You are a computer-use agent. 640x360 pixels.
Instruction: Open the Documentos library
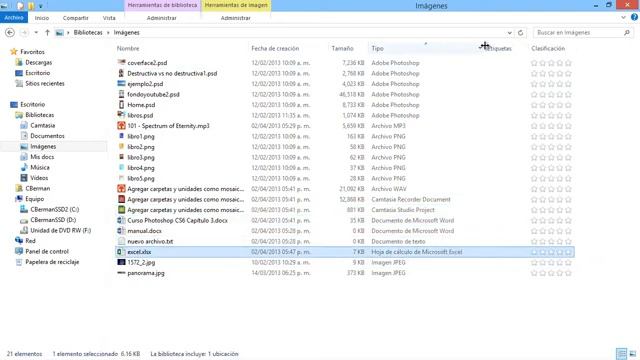point(47,136)
